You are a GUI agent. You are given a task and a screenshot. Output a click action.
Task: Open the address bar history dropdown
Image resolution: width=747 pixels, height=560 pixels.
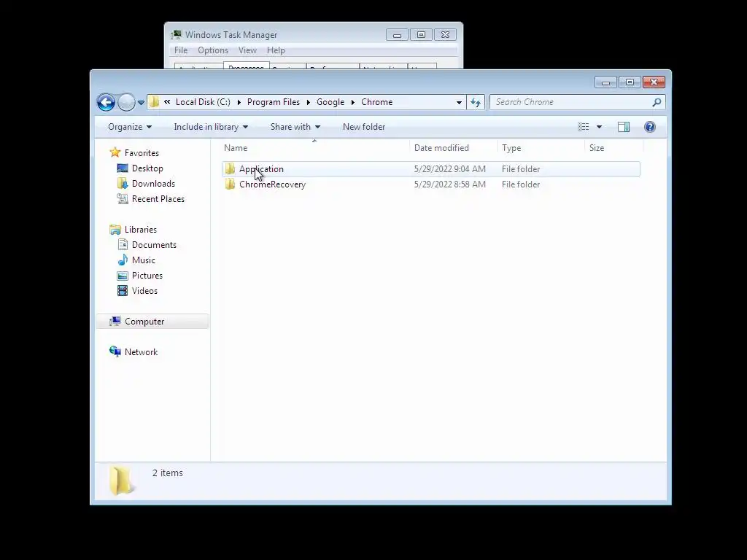(x=459, y=102)
